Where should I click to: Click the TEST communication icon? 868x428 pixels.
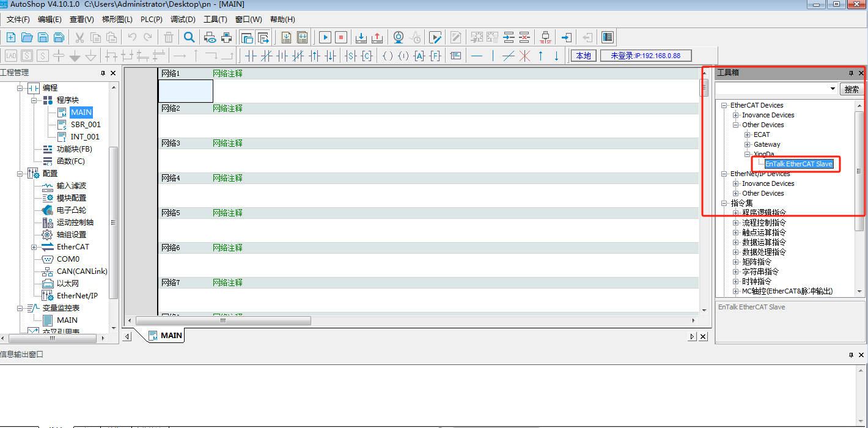point(545,37)
